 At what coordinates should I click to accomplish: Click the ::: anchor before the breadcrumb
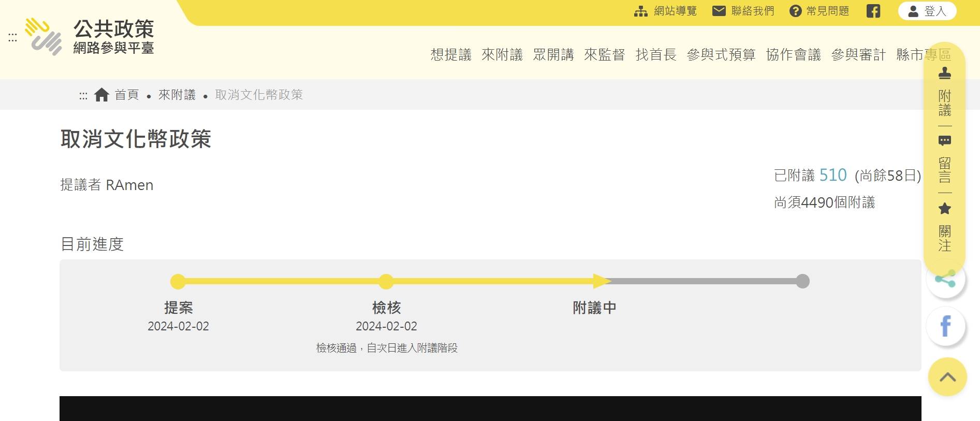point(83,96)
